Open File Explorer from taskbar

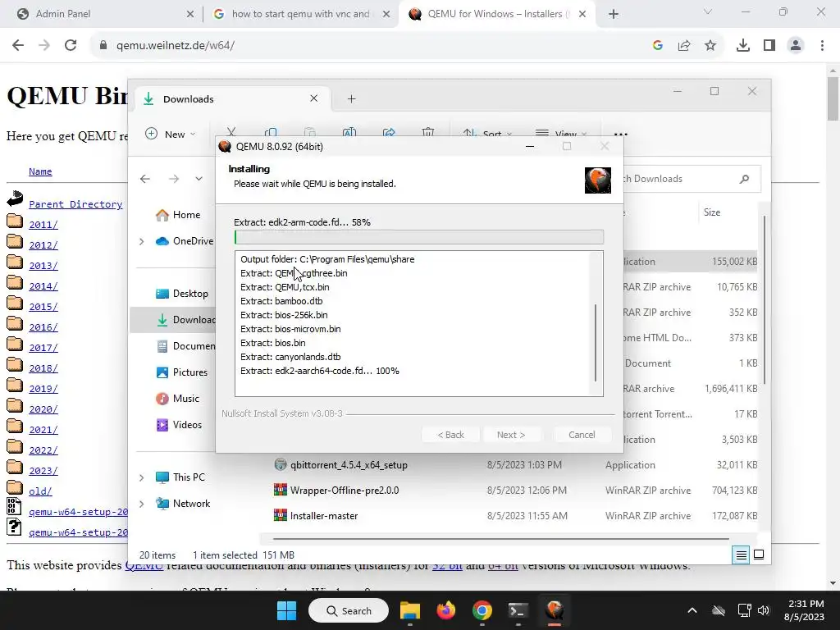tap(410, 610)
